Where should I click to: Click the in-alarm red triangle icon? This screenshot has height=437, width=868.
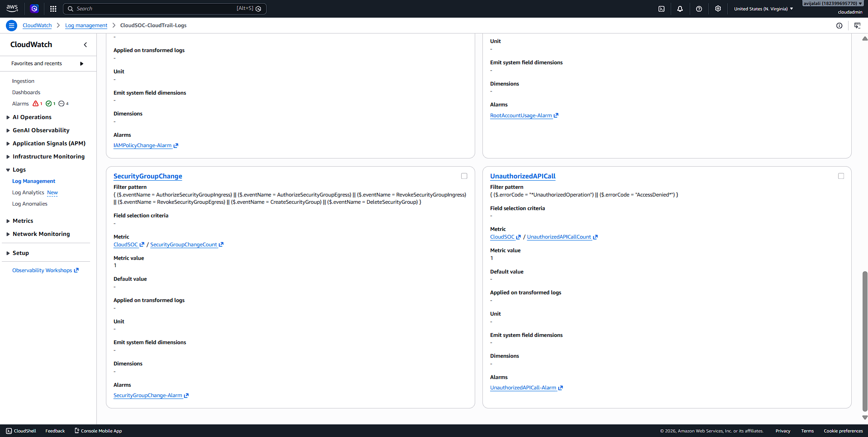[x=35, y=104]
